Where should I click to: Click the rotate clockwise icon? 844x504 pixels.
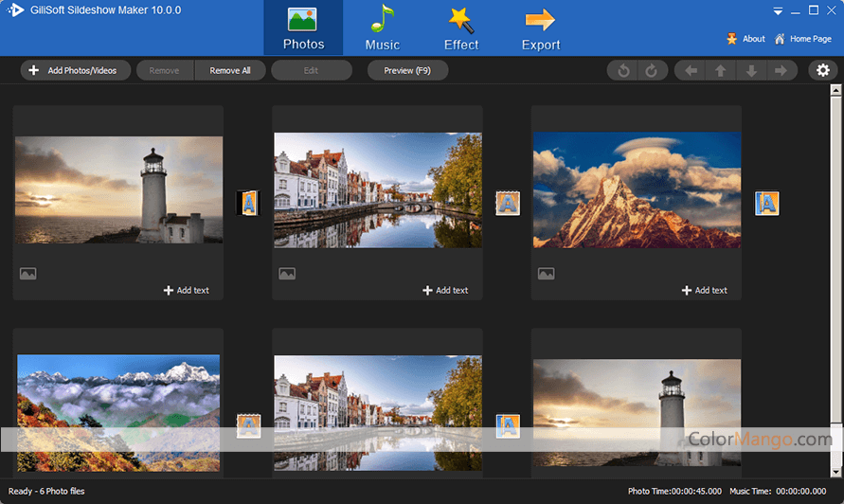(x=651, y=71)
